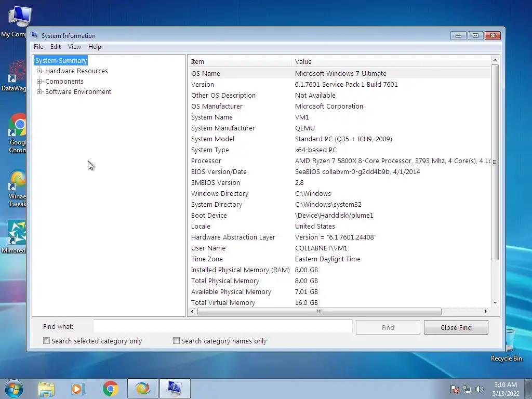Open the taskbar button left of System Information
Image resolution: width=532 pixels, height=399 pixels.
[x=142, y=389]
